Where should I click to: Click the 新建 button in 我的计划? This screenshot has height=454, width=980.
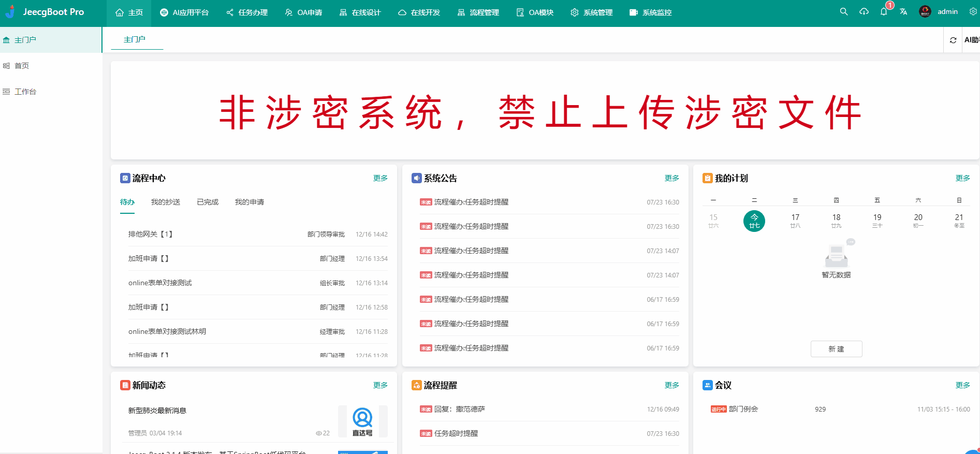point(836,349)
